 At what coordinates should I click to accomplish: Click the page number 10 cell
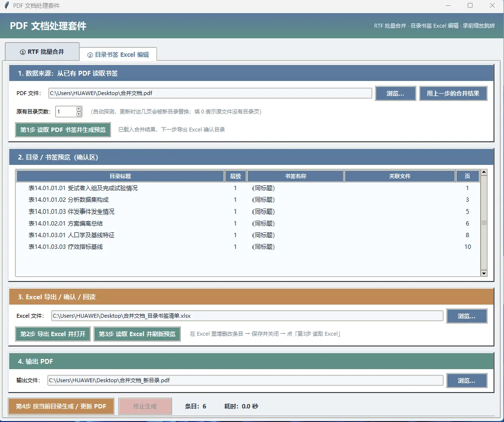tap(467, 247)
